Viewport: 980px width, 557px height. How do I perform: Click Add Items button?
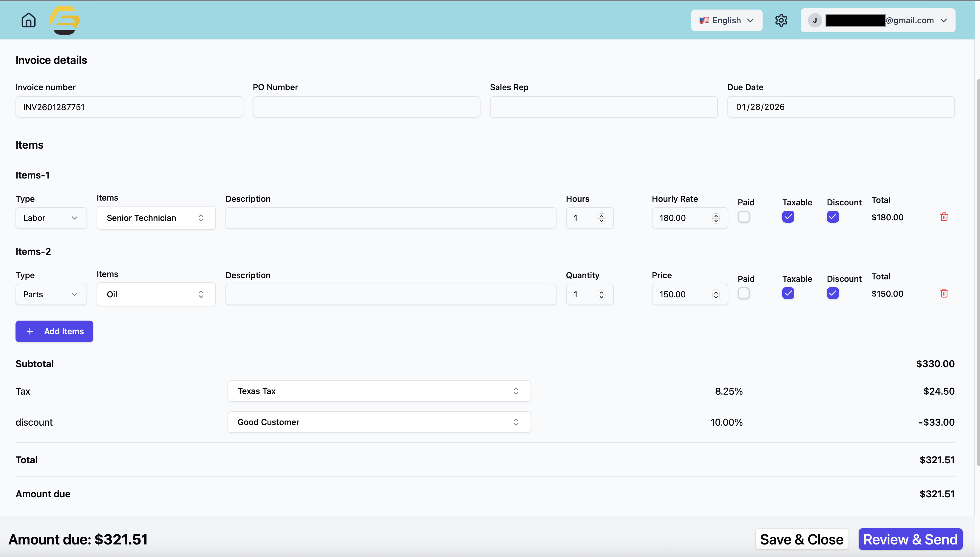pyautogui.click(x=54, y=331)
